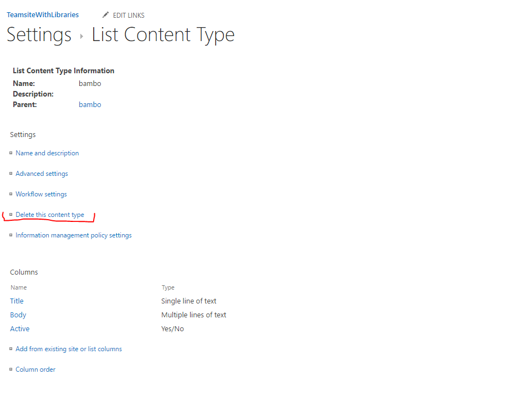The height and width of the screenshot is (410, 532).
Task: Open the parent content type bambo
Action: tap(90, 105)
